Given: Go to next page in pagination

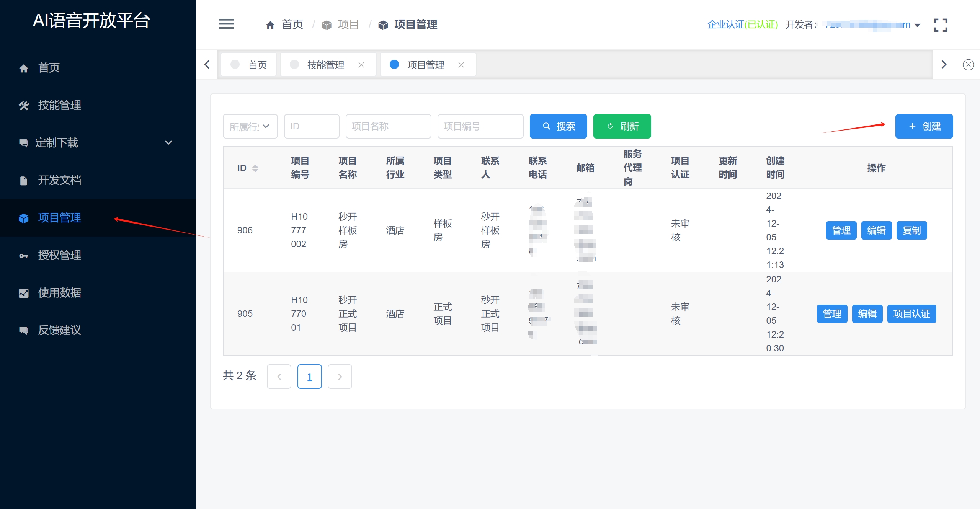Looking at the screenshot, I should tap(340, 377).
